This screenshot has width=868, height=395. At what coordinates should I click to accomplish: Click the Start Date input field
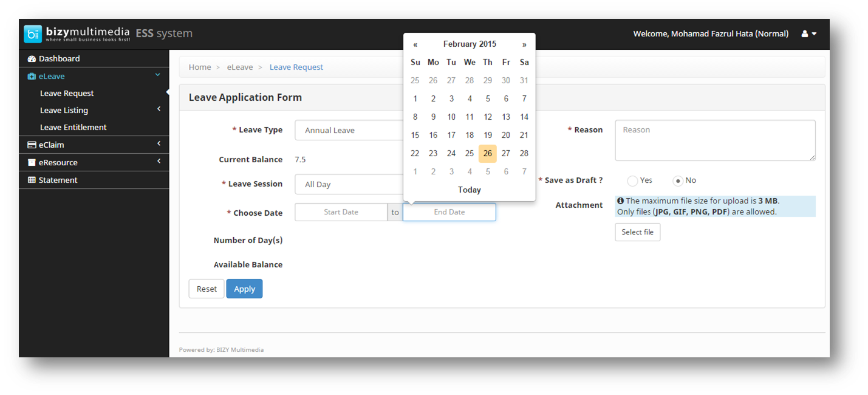(x=341, y=212)
